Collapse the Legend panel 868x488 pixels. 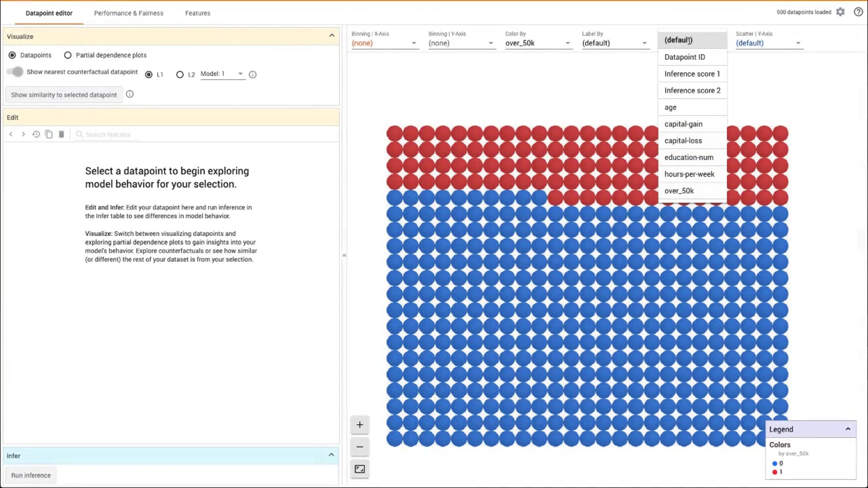(848, 429)
